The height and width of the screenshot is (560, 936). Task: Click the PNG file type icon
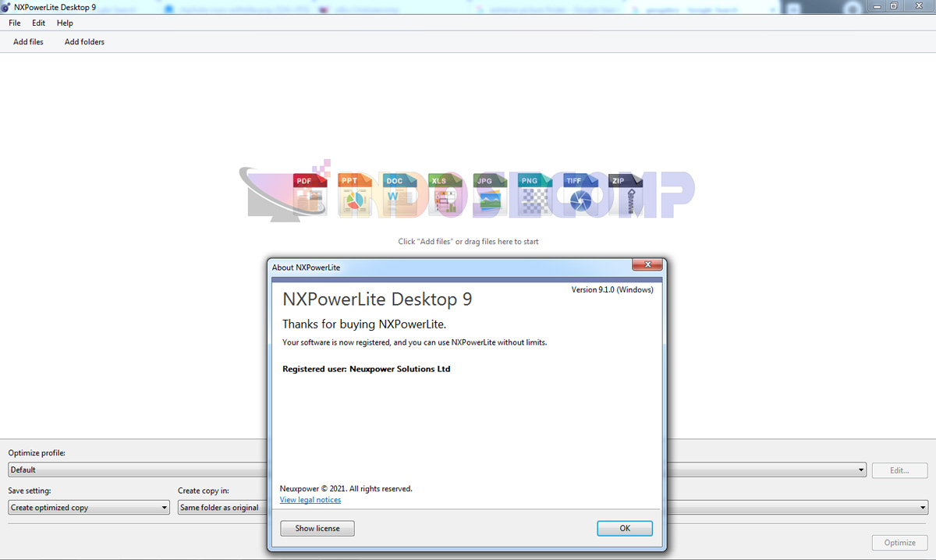coord(534,193)
